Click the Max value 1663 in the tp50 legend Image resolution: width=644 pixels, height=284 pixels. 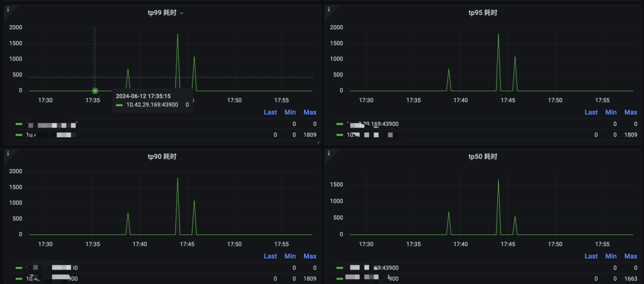pos(631,279)
